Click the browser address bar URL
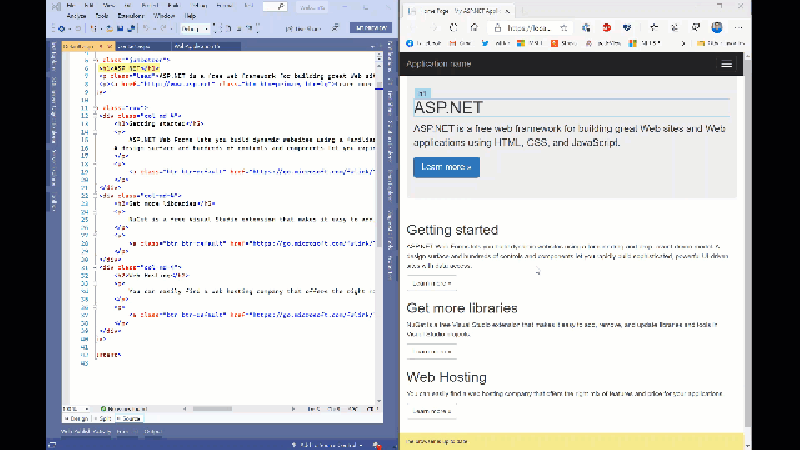 coord(528,28)
